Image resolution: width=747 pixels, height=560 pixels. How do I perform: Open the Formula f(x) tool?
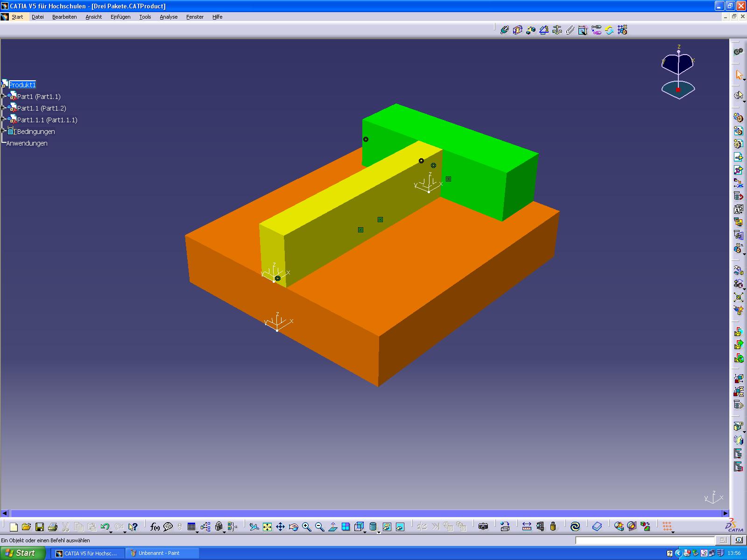pos(155,527)
